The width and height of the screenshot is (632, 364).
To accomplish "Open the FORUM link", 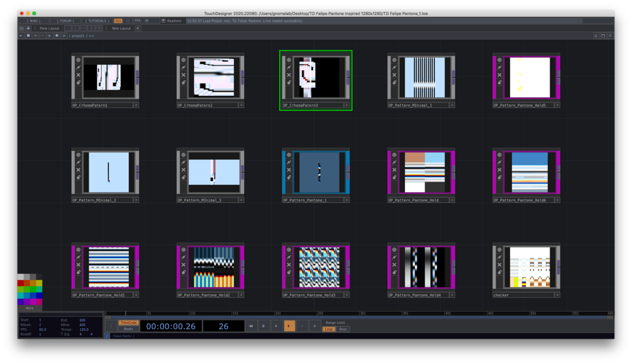I will click(x=65, y=21).
